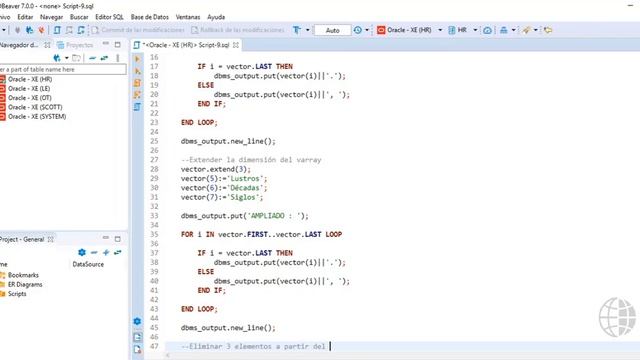The width and height of the screenshot is (640, 360).
Task: Open dropdown beside the network tools icon
Action: click(x=513, y=30)
